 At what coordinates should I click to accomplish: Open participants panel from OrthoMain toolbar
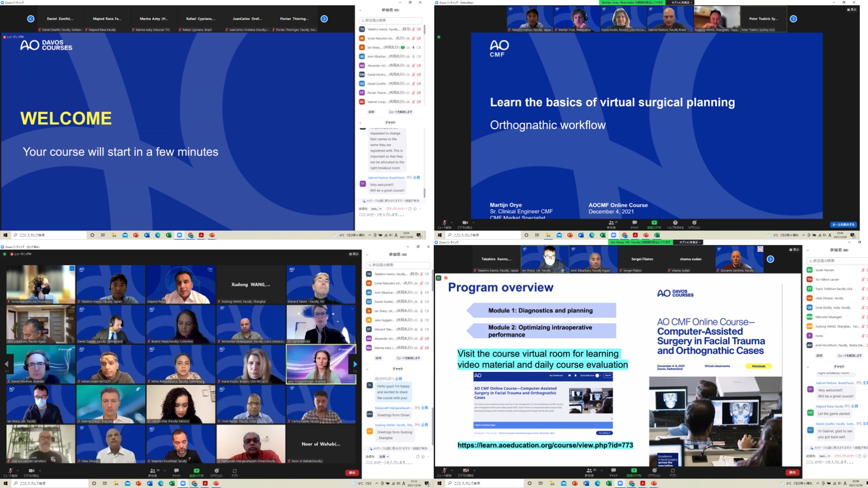coord(611,224)
